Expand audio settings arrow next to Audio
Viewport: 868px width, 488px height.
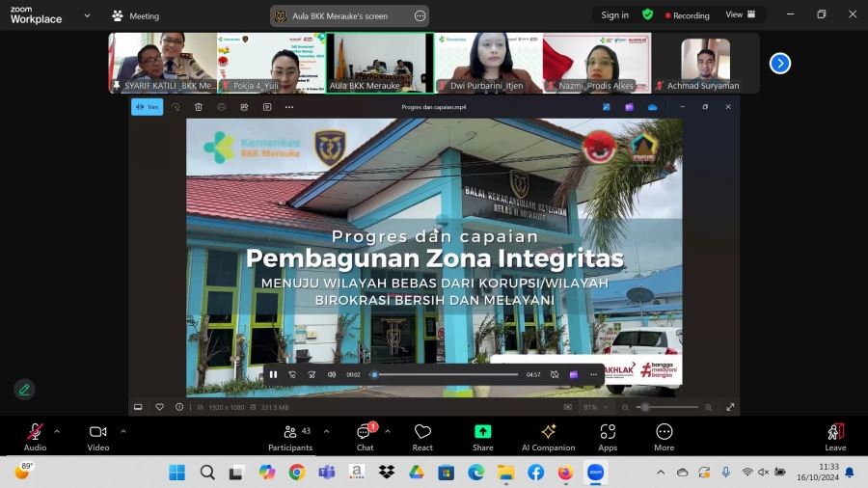click(57, 431)
